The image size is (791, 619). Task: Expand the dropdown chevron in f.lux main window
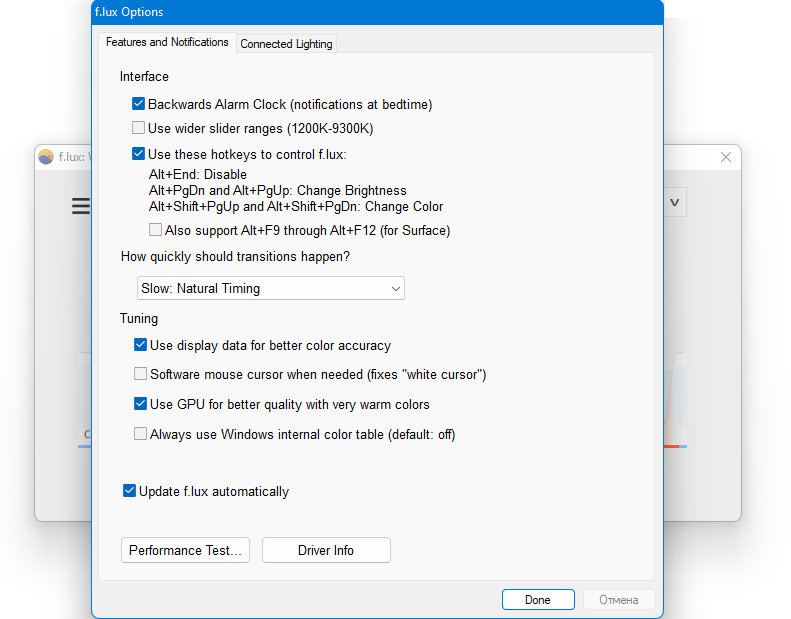pos(674,202)
